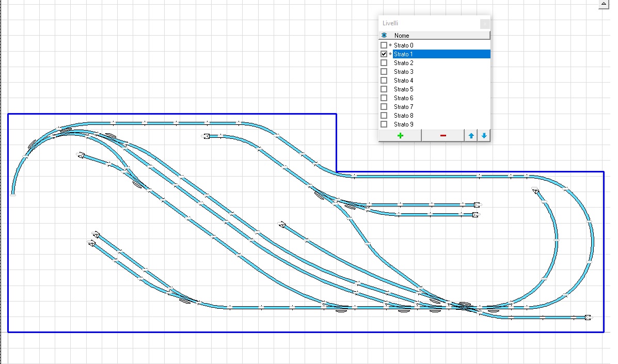Viewport: 618px width, 364px height.
Task: Pick the Strato 8 layer row
Action: tap(404, 116)
